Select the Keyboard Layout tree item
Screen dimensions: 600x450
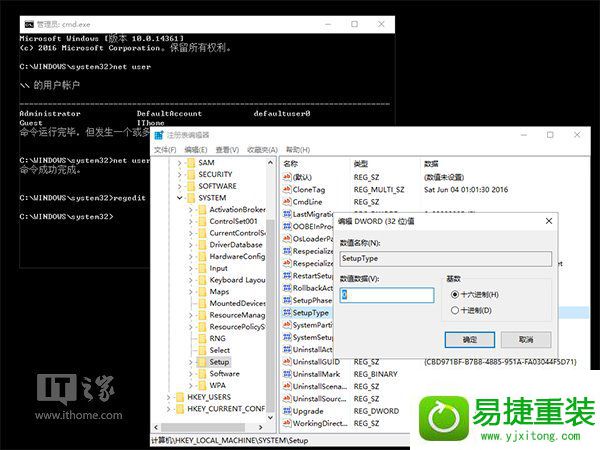point(237,280)
